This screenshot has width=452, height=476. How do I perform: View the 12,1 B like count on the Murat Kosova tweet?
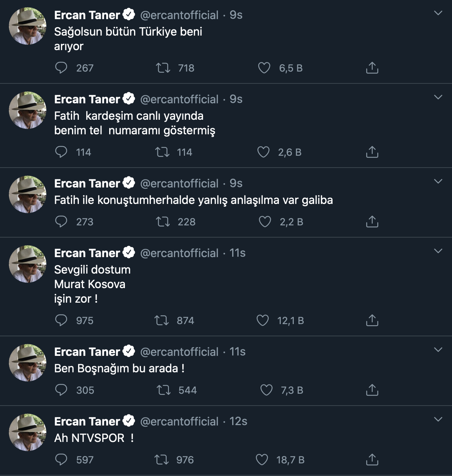pos(290,320)
